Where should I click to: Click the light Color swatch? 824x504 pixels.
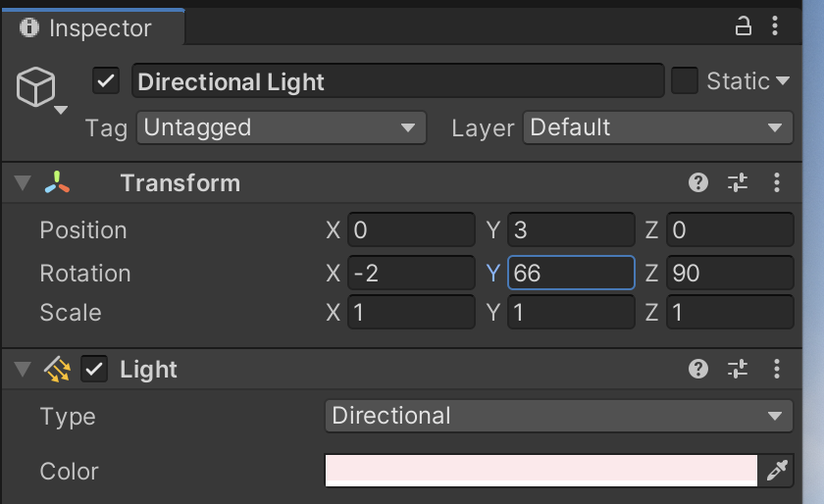(x=541, y=471)
